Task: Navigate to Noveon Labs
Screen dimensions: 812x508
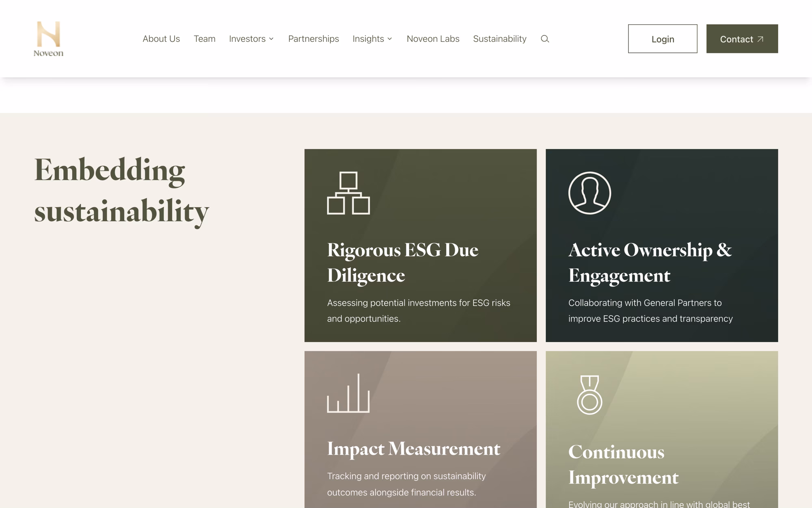Action: tap(433, 39)
